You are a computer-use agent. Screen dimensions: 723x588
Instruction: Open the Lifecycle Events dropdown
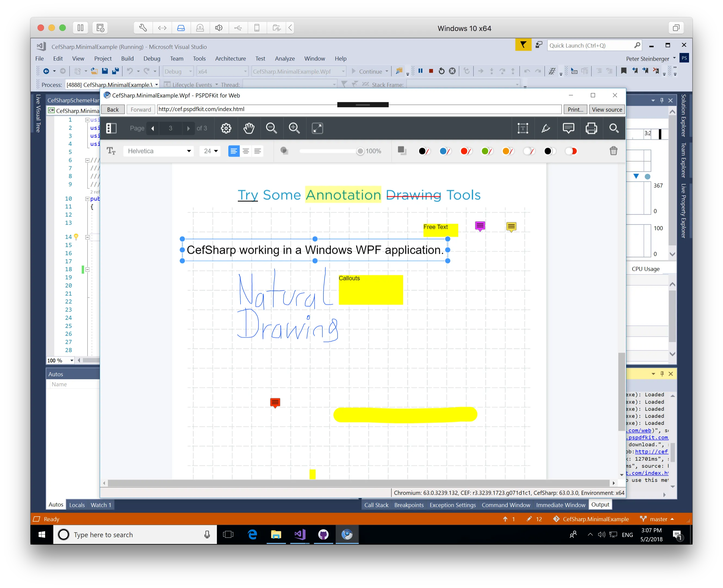point(191,85)
